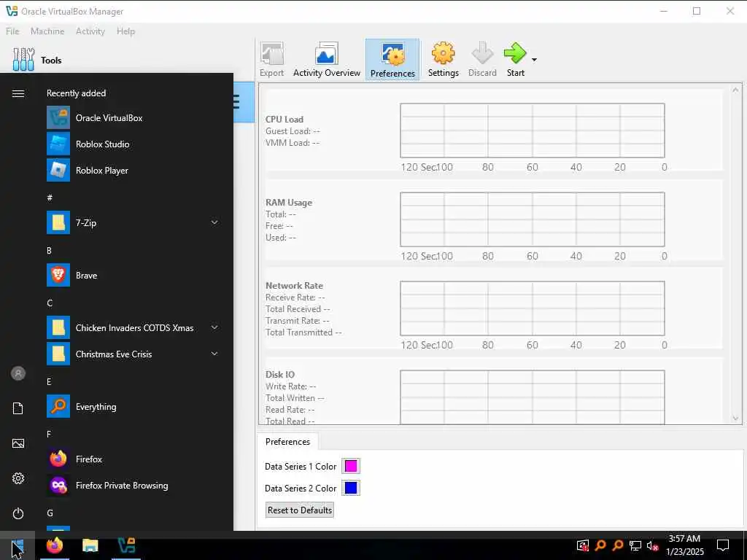Pick the Data Series 1 Color swatch

351,466
